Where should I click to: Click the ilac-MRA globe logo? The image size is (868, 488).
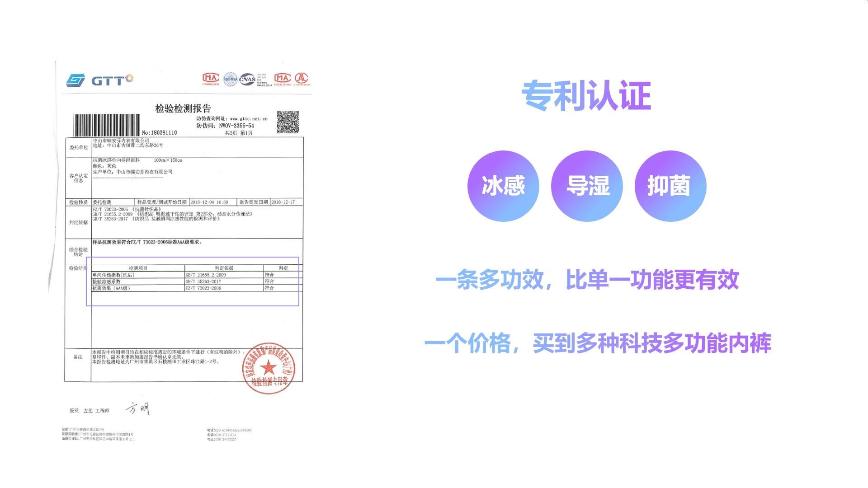point(230,79)
